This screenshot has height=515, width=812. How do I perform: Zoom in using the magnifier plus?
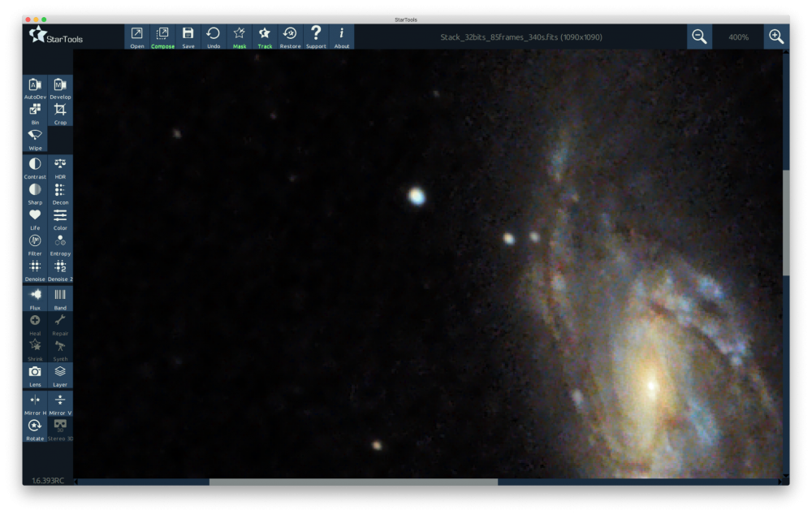point(776,37)
